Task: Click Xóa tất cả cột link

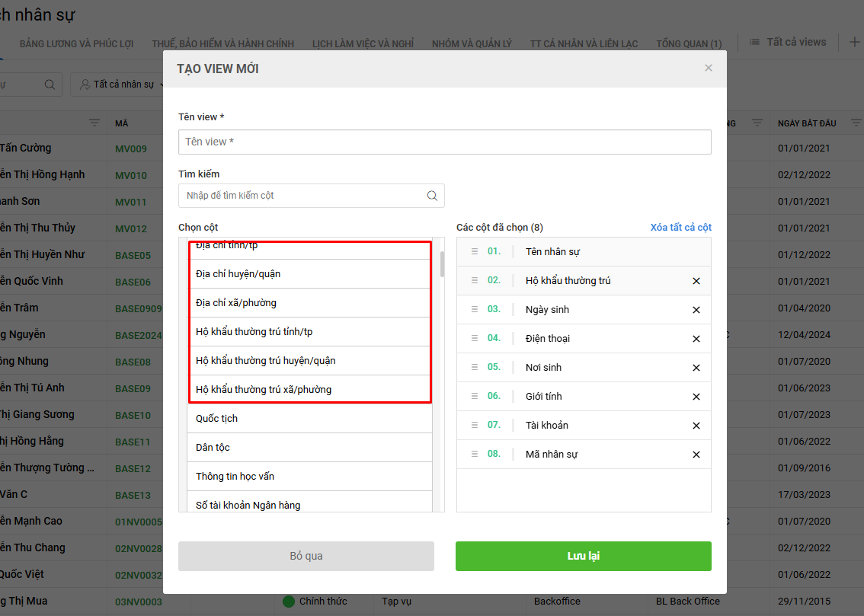Action: (x=680, y=228)
